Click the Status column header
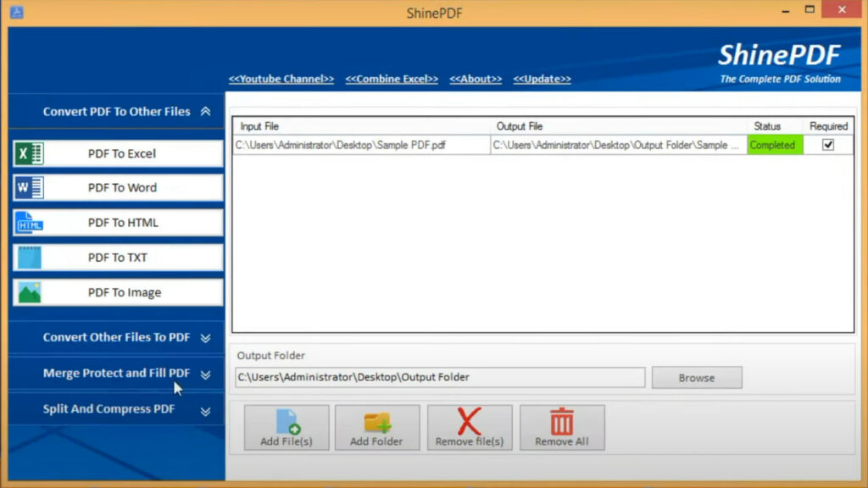The image size is (868, 488). point(775,126)
